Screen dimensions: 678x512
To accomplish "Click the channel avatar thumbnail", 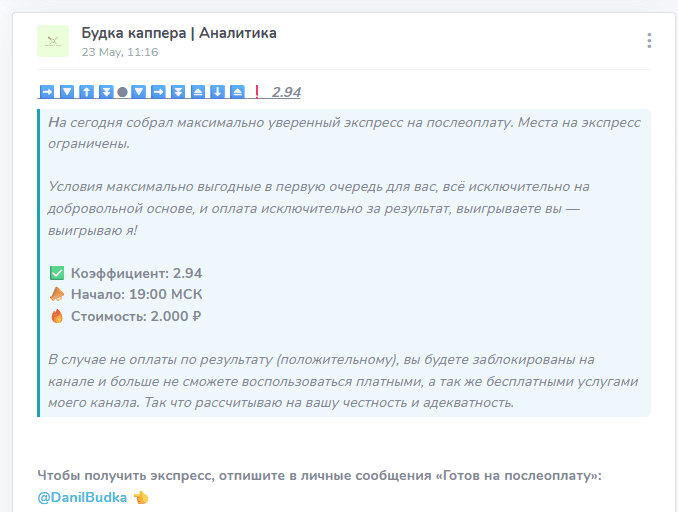I will click(x=53, y=41).
